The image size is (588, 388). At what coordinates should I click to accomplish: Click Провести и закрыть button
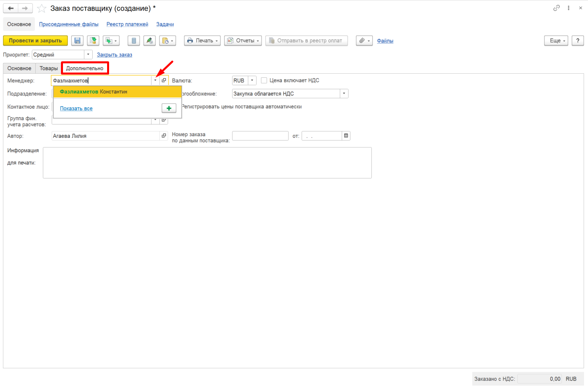tap(35, 40)
